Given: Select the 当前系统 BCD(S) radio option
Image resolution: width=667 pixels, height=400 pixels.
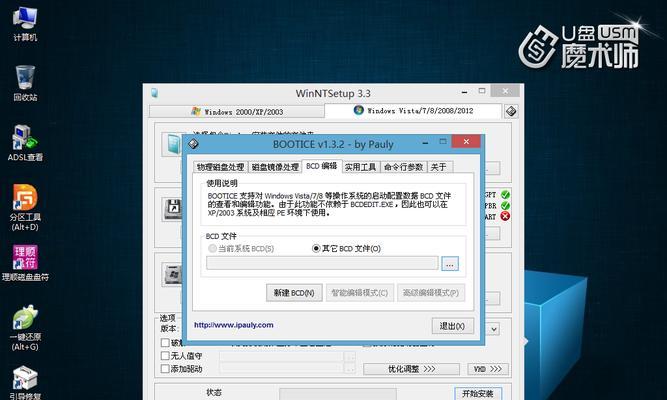Looking at the screenshot, I should 241,249.
